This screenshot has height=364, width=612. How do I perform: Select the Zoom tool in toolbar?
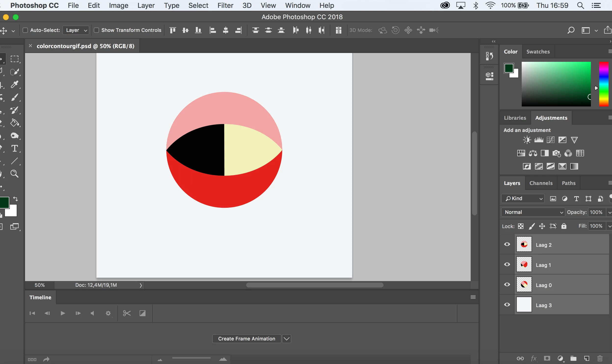point(14,174)
